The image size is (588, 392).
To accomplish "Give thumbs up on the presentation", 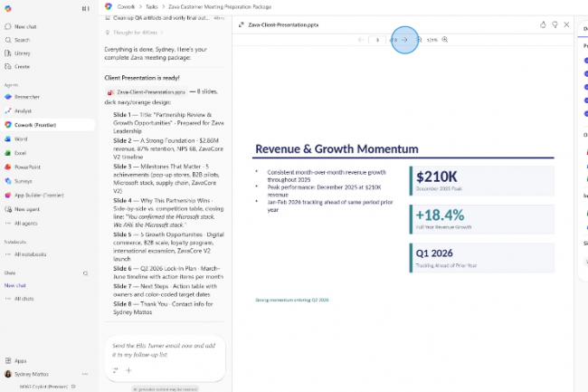I will point(542,24).
